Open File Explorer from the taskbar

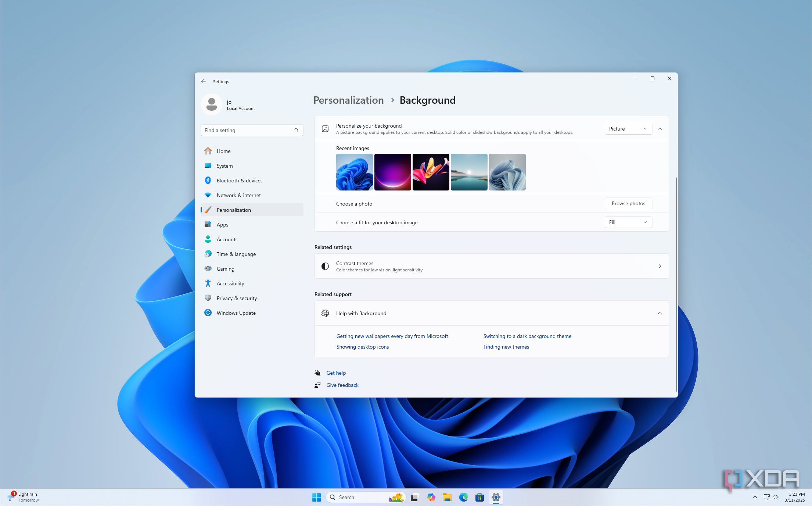tap(447, 497)
